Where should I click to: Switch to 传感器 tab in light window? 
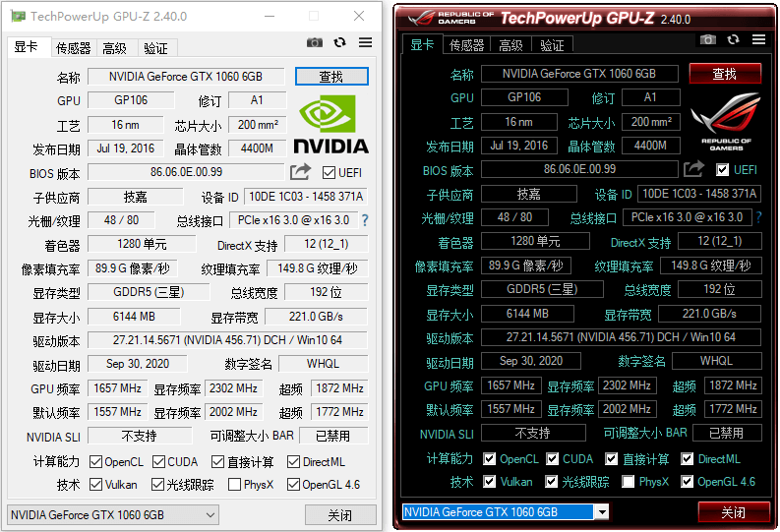tap(73, 48)
